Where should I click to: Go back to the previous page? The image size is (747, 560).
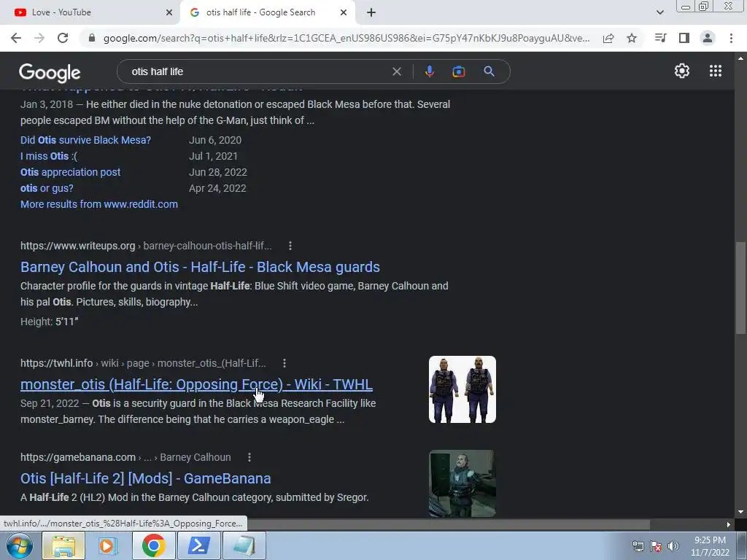[16, 38]
